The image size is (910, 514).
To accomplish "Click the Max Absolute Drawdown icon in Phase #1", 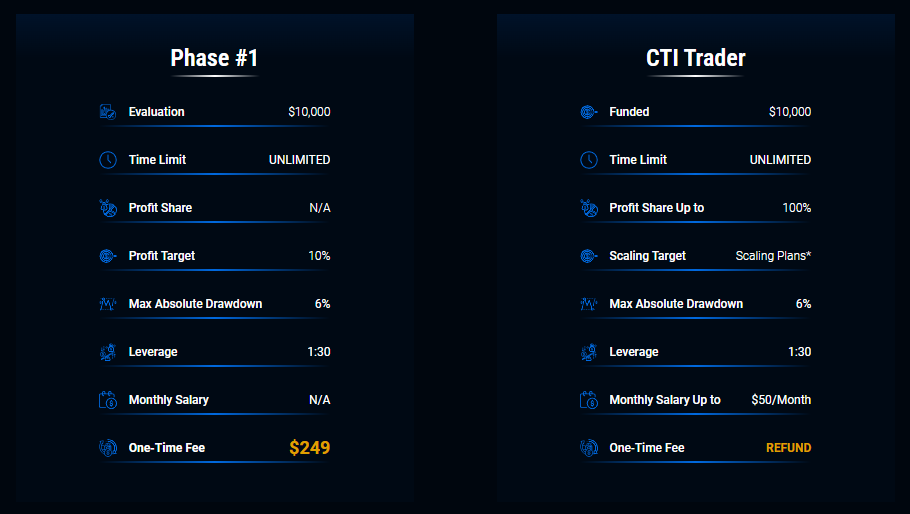I will (108, 304).
